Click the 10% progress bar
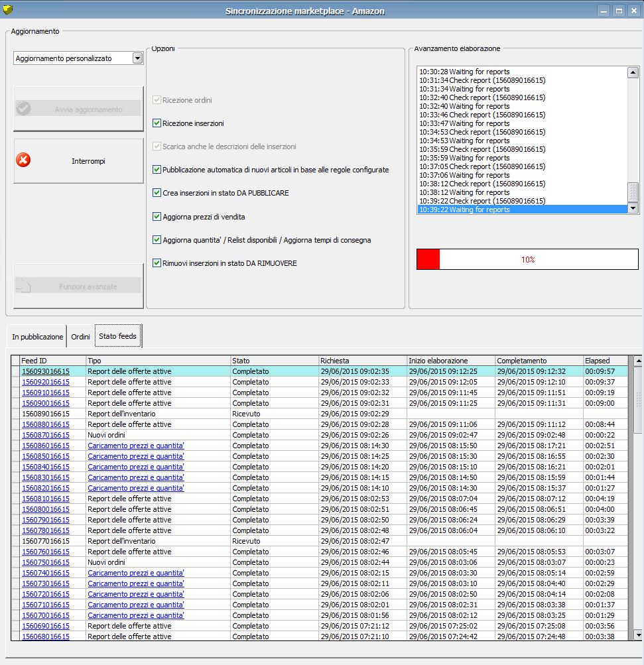The width and height of the screenshot is (644, 665). coord(527,259)
